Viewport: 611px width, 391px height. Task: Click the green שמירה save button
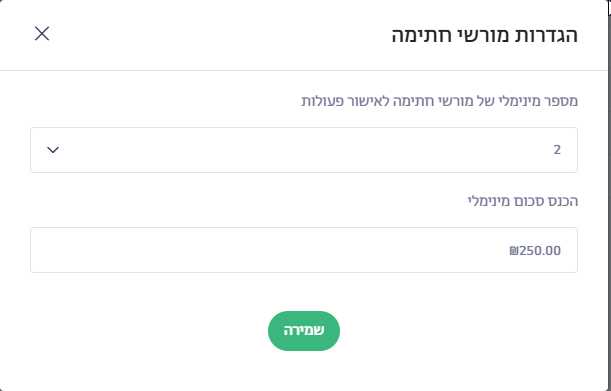[304, 331]
